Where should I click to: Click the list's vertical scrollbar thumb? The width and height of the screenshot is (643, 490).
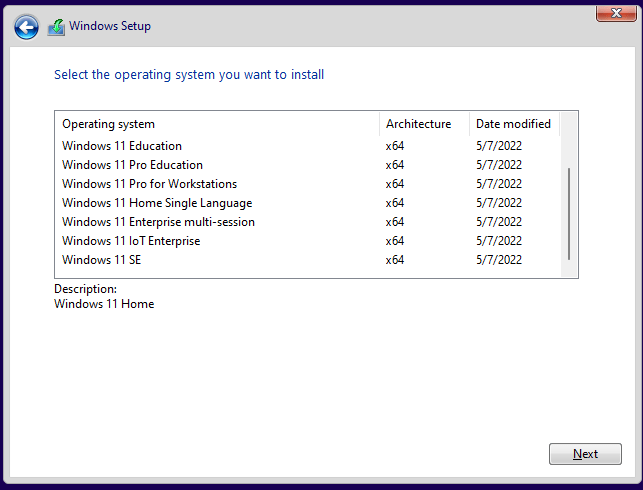pos(569,213)
